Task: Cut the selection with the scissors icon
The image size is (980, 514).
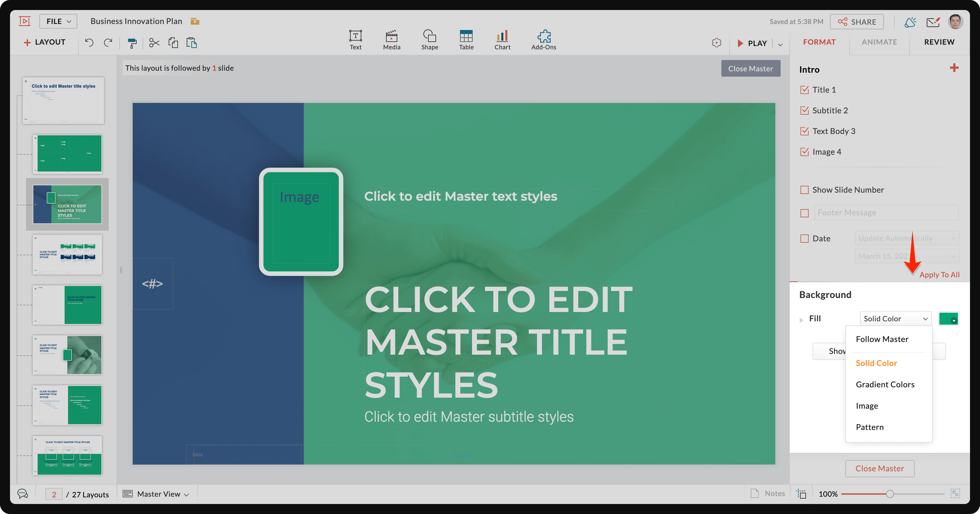Action: click(154, 43)
